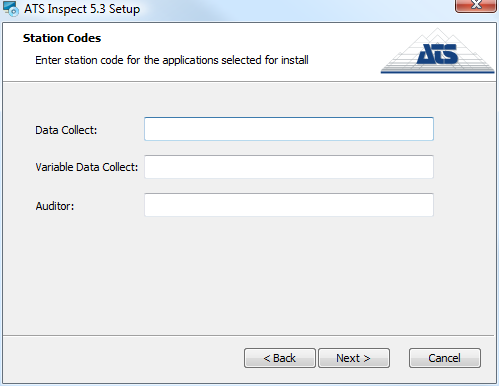This screenshot has height=386, width=499.
Task: Go back with the Back button
Action: click(x=280, y=358)
